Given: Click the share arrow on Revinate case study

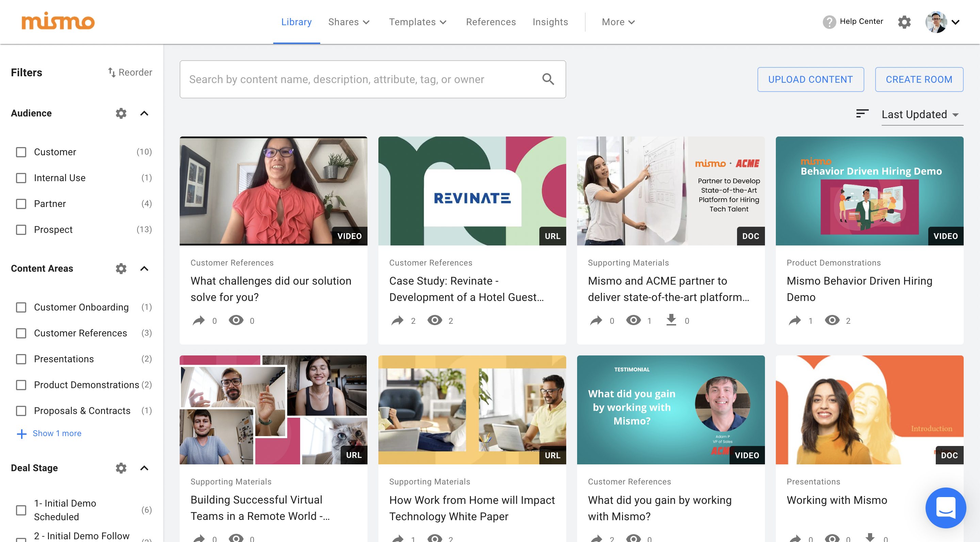Looking at the screenshot, I should (x=397, y=320).
